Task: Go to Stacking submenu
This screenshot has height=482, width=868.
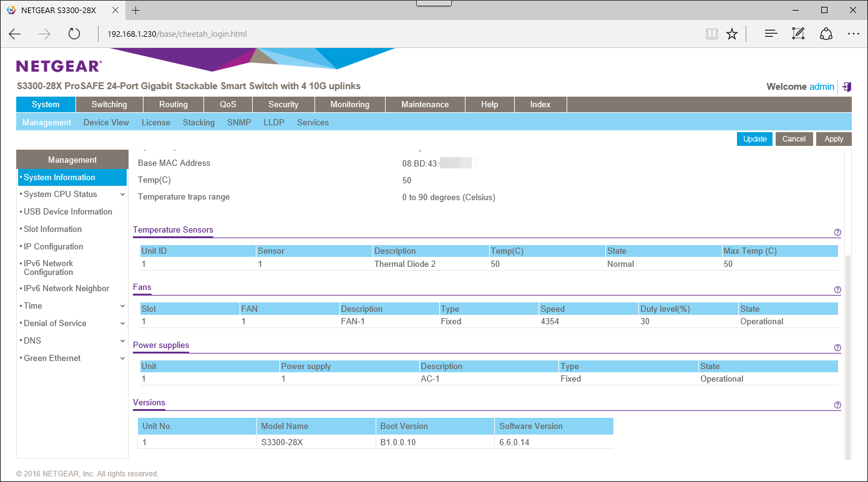Action: click(x=198, y=123)
